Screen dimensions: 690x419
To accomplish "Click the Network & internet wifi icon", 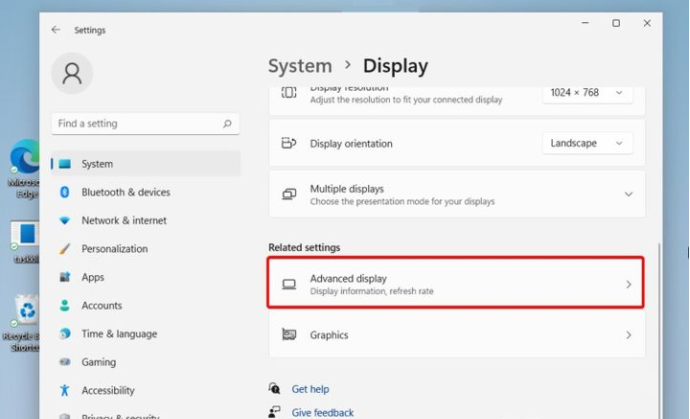I will coord(65,221).
